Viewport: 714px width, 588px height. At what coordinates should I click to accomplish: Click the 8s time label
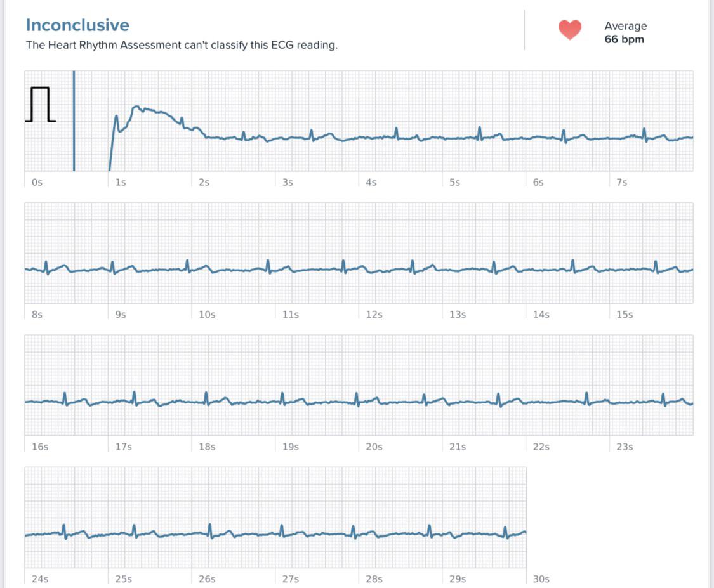pos(37,315)
